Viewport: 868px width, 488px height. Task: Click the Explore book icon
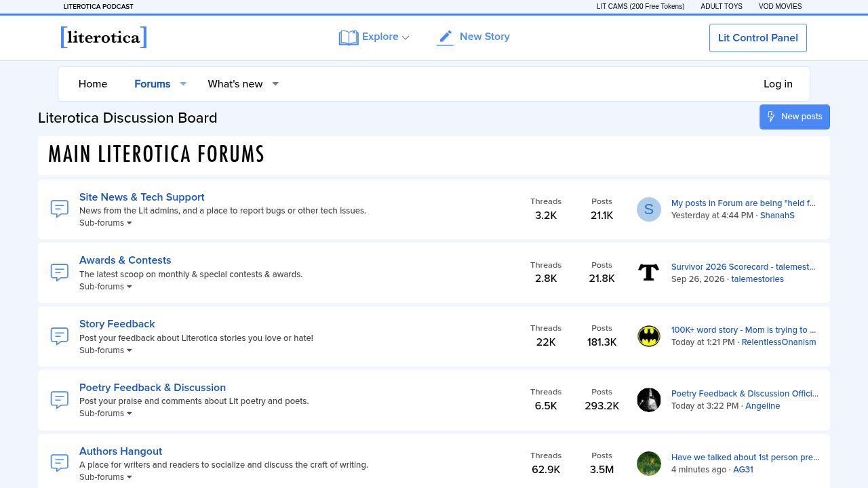(x=349, y=37)
